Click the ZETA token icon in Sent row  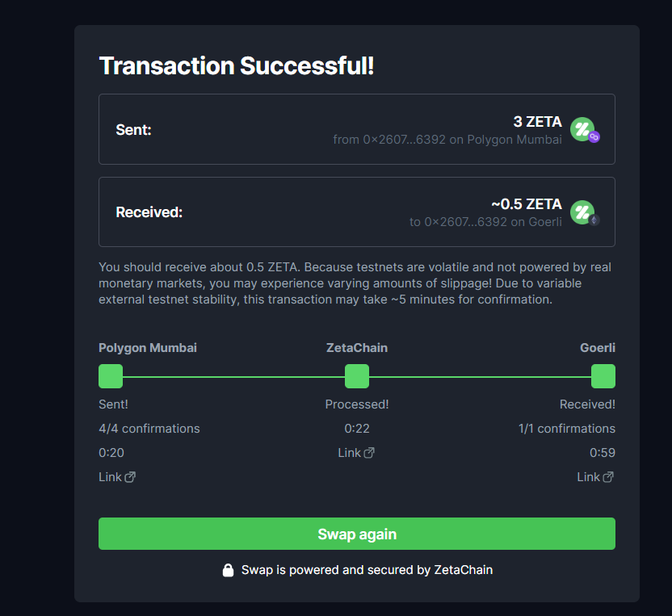point(582,129)
